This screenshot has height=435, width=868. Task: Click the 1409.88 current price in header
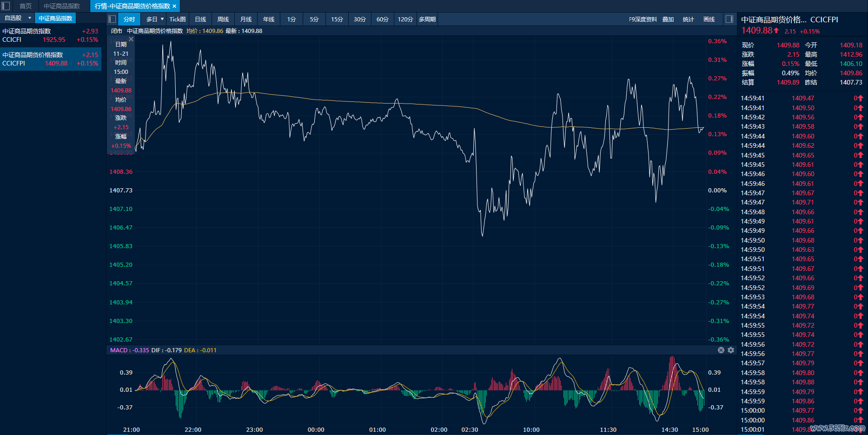(757, 30)
